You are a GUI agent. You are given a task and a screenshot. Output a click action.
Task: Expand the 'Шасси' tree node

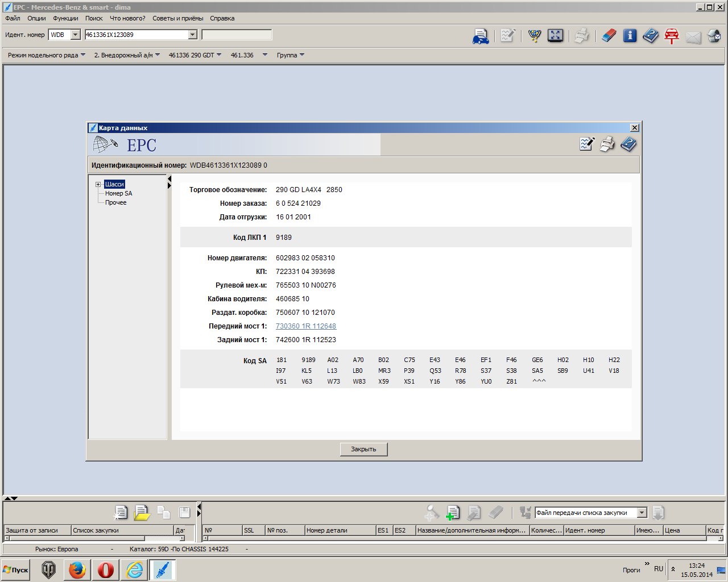point(98,184)
